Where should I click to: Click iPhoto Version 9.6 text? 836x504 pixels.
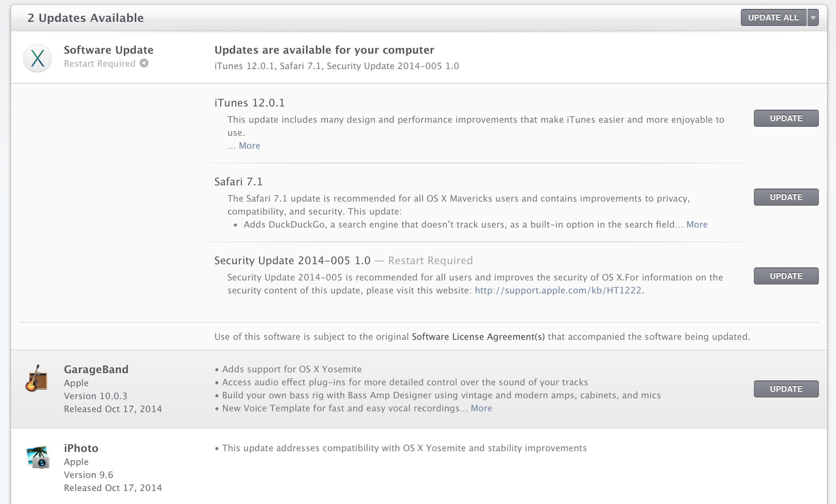(x=88, y=475)
